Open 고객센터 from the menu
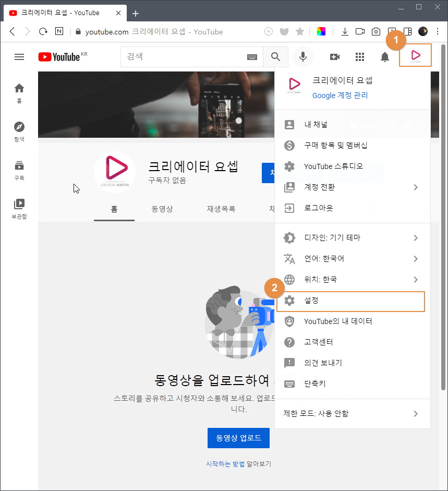 (353, 342)
